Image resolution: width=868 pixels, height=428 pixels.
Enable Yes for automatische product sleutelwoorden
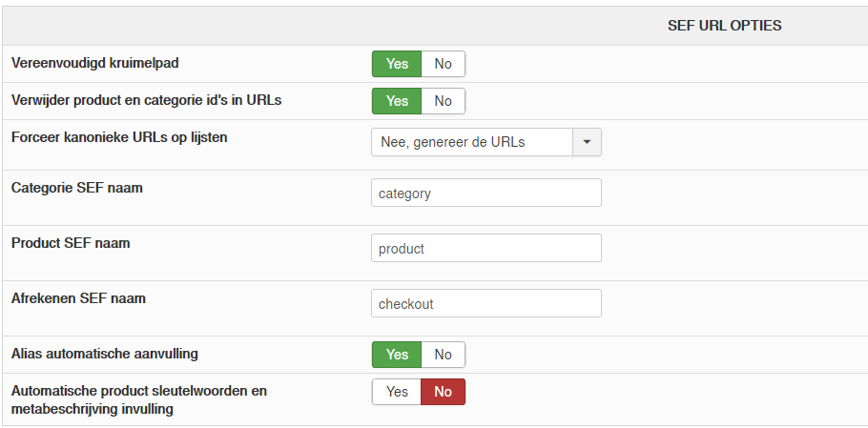point(397,392)
